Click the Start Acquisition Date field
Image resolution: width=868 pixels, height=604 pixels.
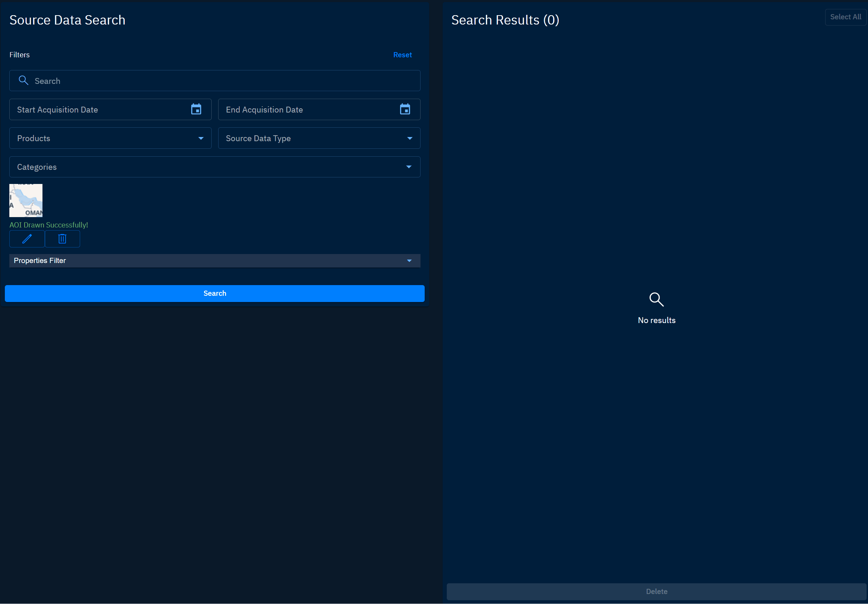[x=98, y=110]
